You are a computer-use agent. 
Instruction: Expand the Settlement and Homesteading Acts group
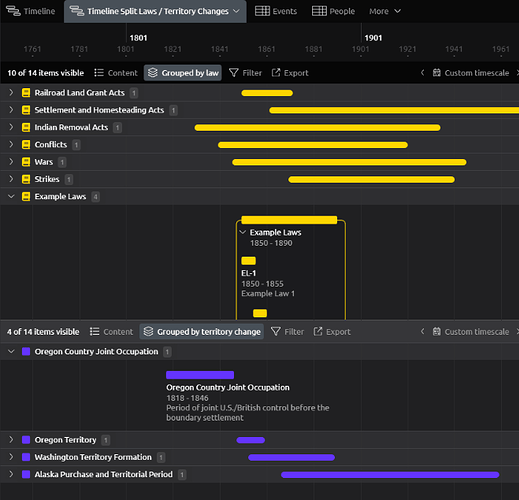[11, 110]
